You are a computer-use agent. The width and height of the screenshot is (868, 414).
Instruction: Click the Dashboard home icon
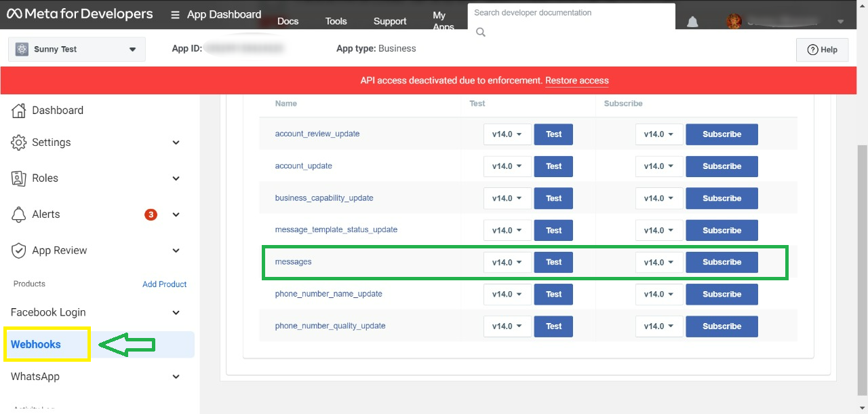pos(19,111)
